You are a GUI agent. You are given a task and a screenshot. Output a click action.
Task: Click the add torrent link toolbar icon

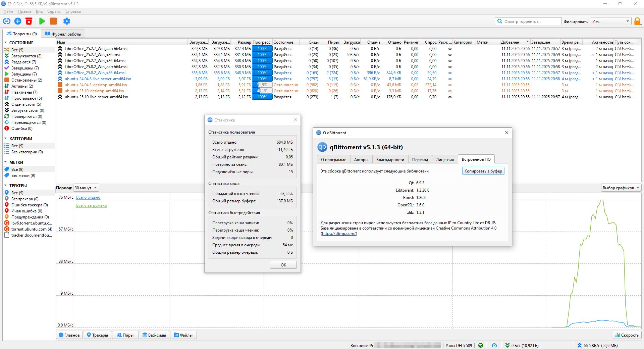[7, 21]
